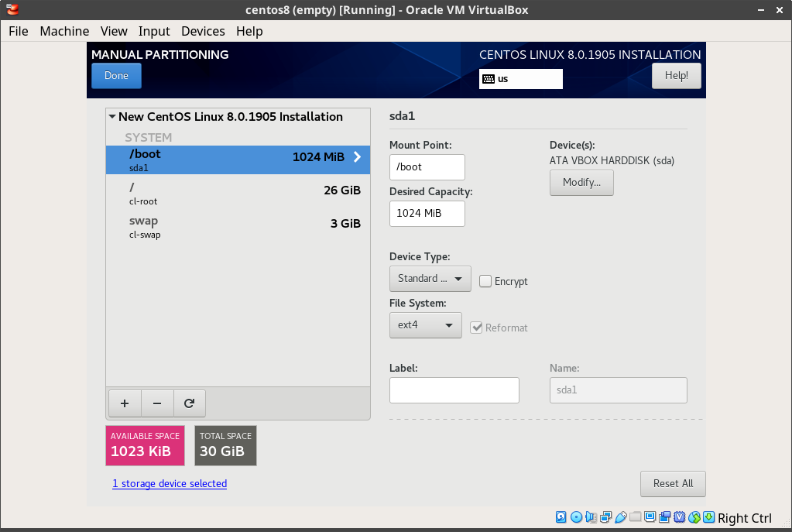Add a new mount point with plus

pyautogui.click(x=125, y=403)
